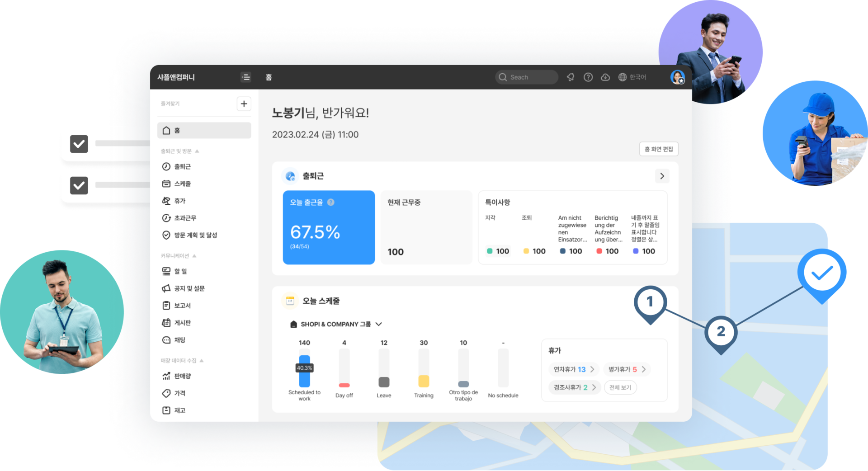Open the notifications megaphone icon in header

571,77
